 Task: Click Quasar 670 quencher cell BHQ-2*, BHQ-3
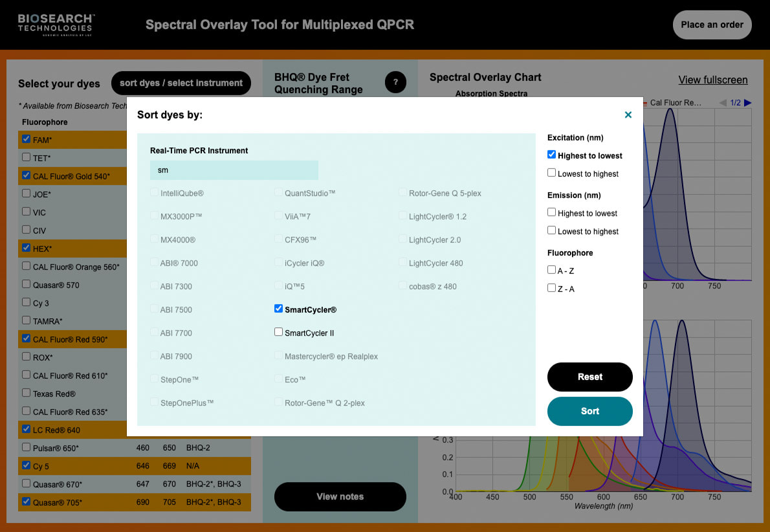pyautogui.click(x=214, y=484)
